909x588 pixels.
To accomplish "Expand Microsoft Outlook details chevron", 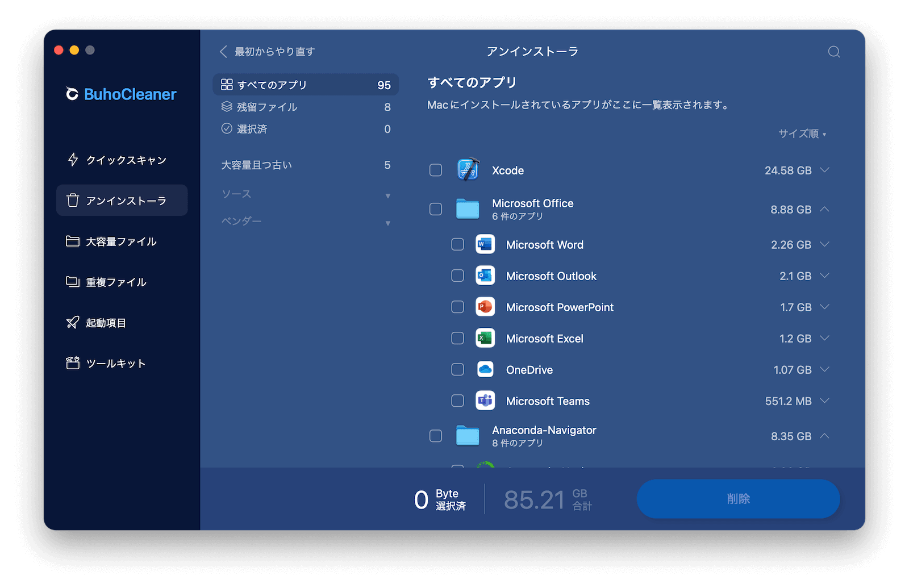I will [825, 276].
